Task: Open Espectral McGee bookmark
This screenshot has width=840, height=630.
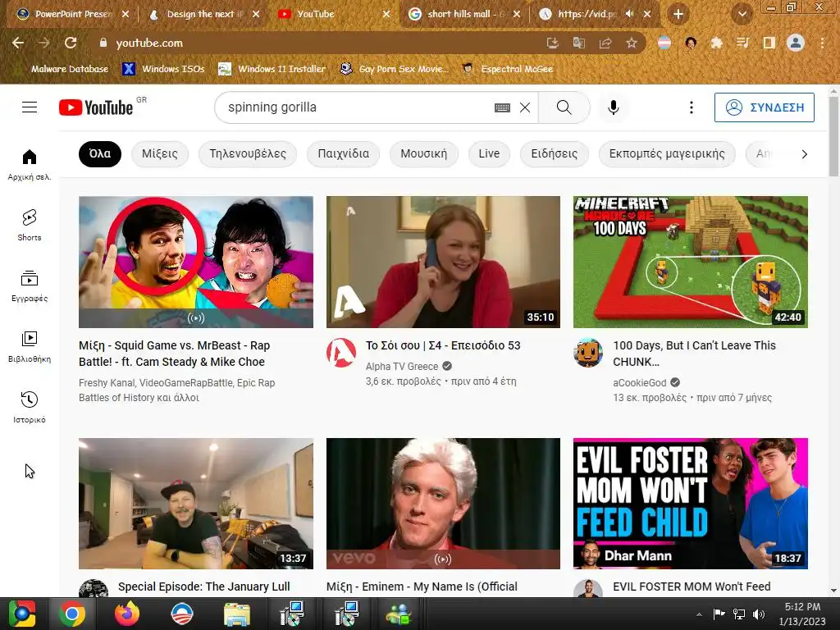Action: tap(508, 69)
